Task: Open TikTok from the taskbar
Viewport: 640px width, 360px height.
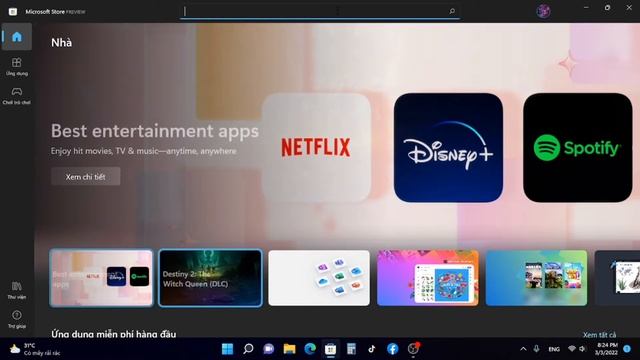Action: [x=372, y=349]
